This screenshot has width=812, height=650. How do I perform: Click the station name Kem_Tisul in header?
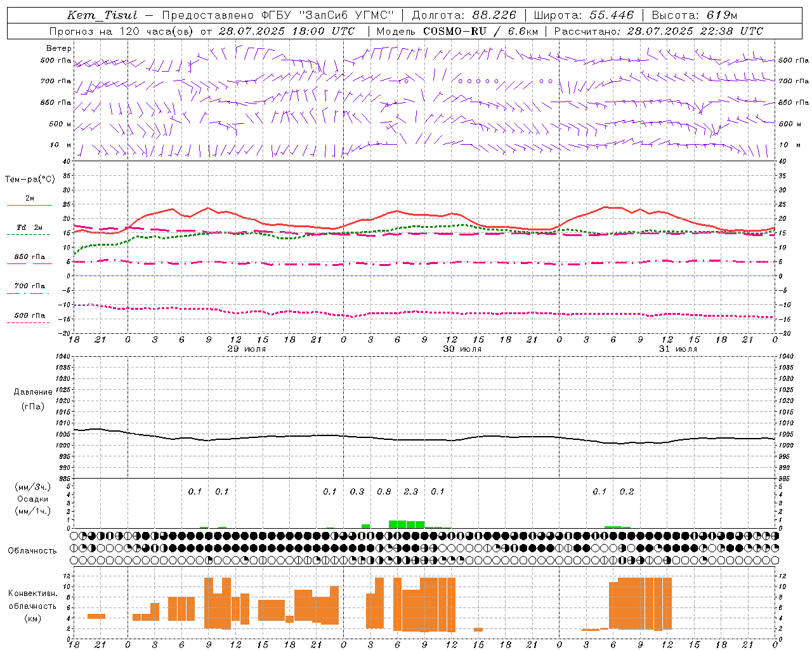click(102, 15)
